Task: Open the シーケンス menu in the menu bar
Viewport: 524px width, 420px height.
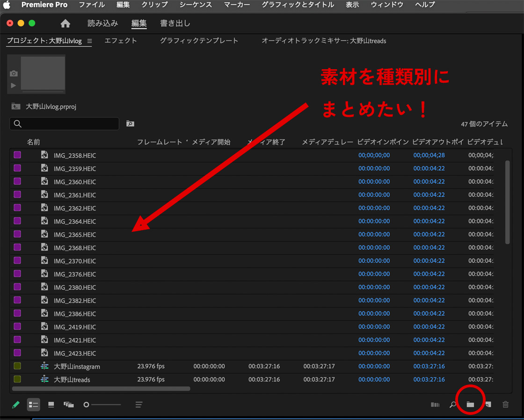Action: pos(196,5)
